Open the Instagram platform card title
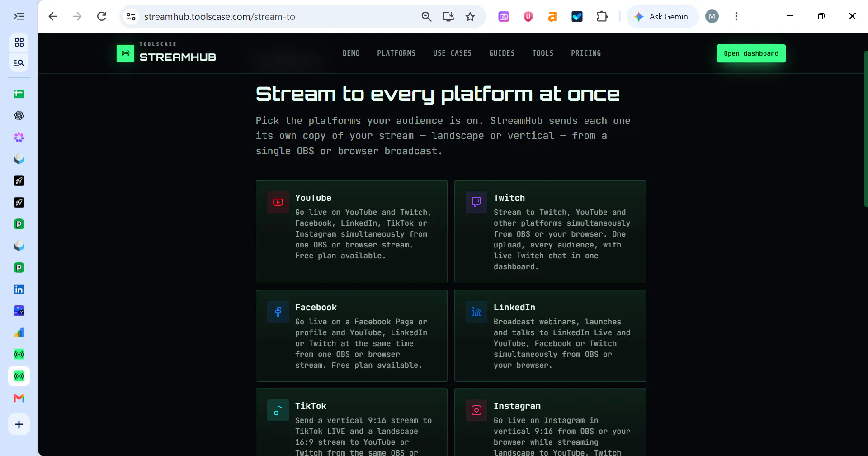This screenshot has width=868, height=456. [517, 406]
